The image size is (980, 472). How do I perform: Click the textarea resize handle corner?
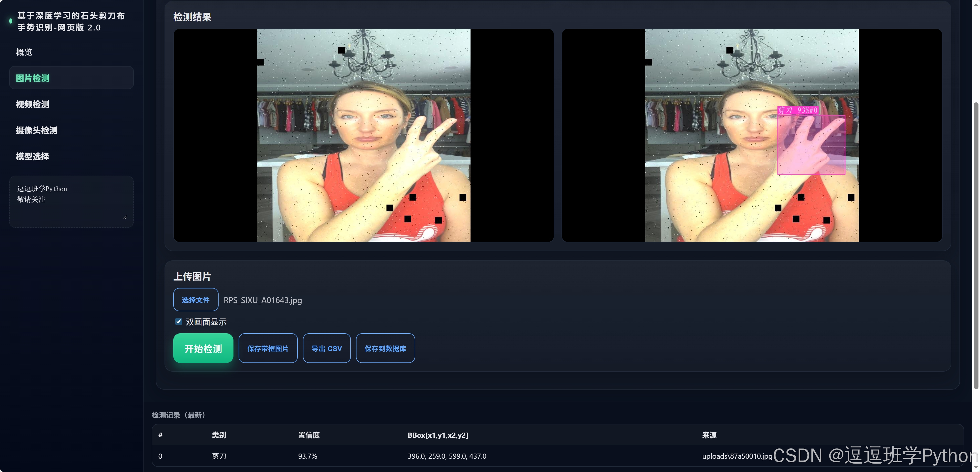(125, 217)
